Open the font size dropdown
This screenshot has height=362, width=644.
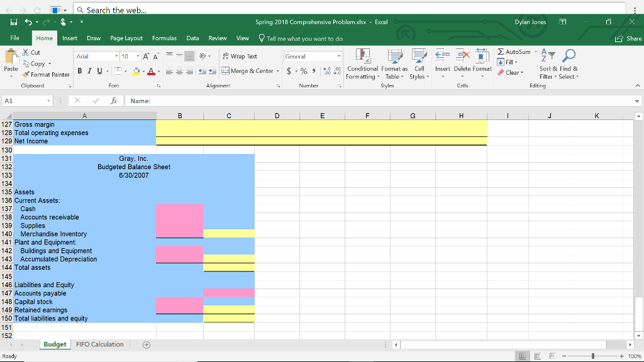click(x=138, y=56)
